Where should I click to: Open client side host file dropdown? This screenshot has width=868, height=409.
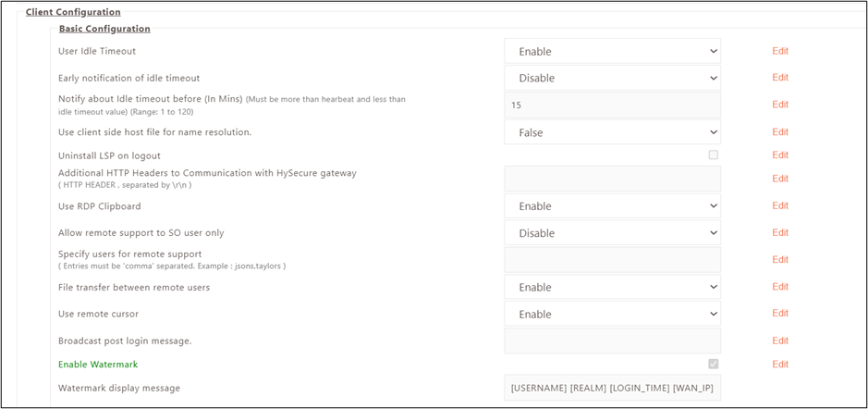tap(611, 132)
